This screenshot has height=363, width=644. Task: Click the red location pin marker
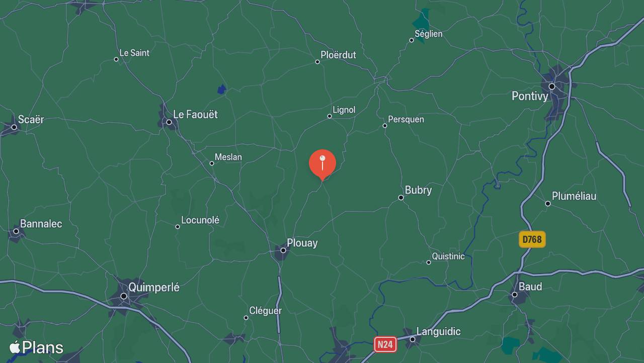[x=322, y=164]
